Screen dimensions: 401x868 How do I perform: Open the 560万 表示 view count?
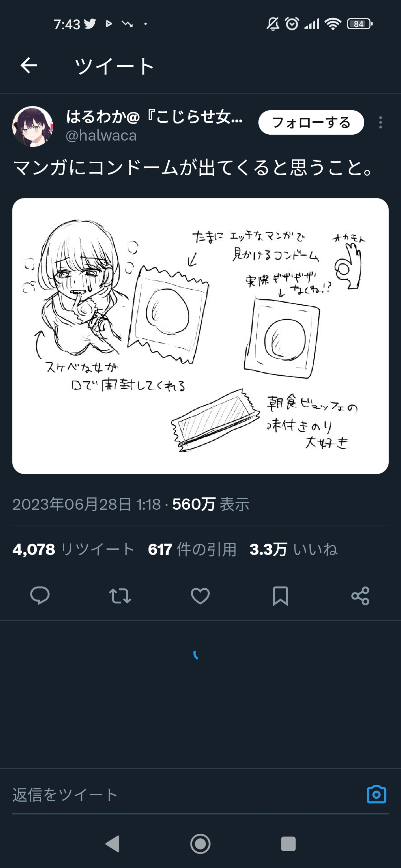211,504
